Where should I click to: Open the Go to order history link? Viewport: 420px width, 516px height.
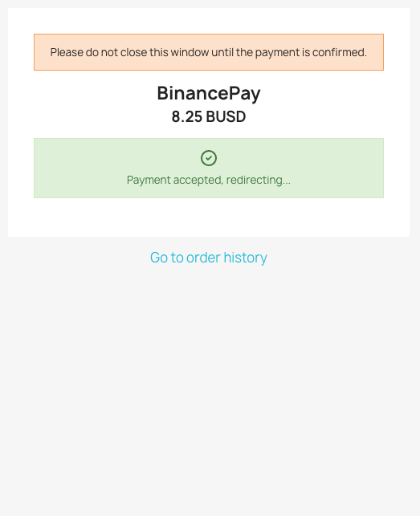click(209, 258)
